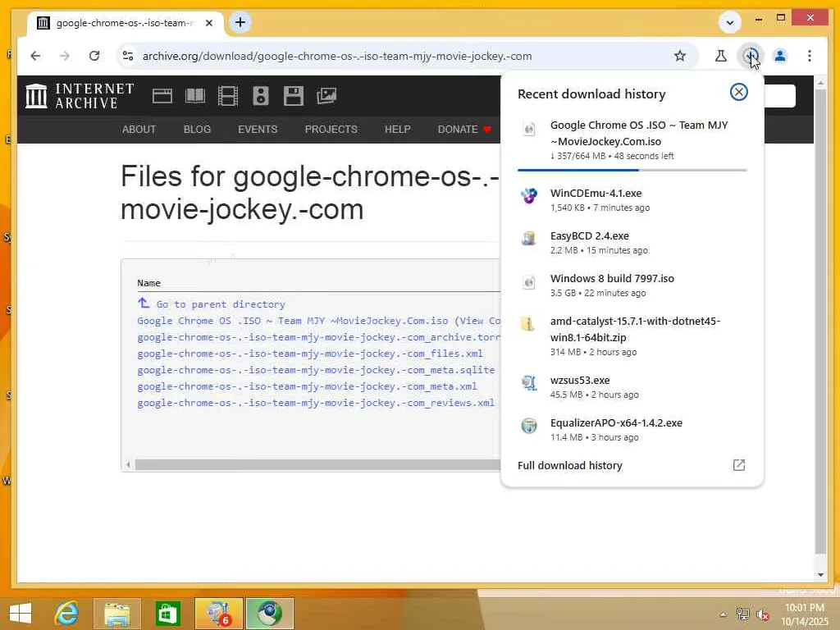The height and width of the screenshot is (630, 840).
Task: Open the Images icon
Action: tap(326, 96)
